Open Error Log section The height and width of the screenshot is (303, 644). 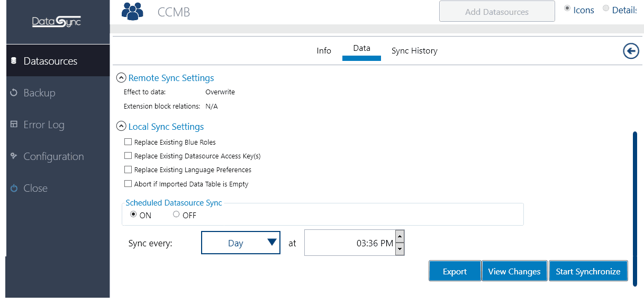(x=58, y=125)
